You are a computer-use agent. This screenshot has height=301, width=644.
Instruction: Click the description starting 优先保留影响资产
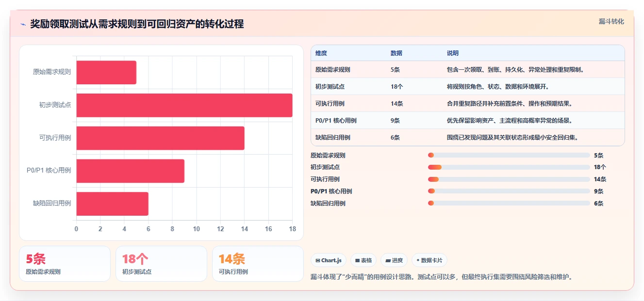[x=509, y=121]
